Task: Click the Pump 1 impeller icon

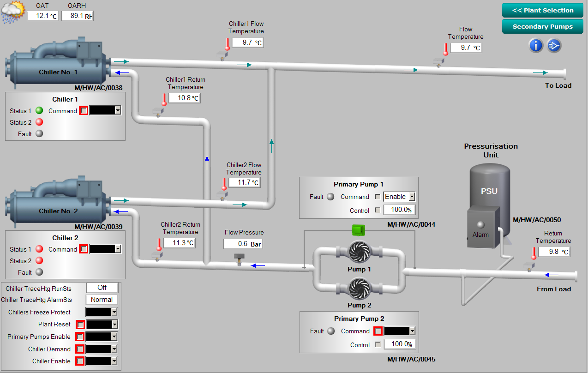Action: pos(360,252)
